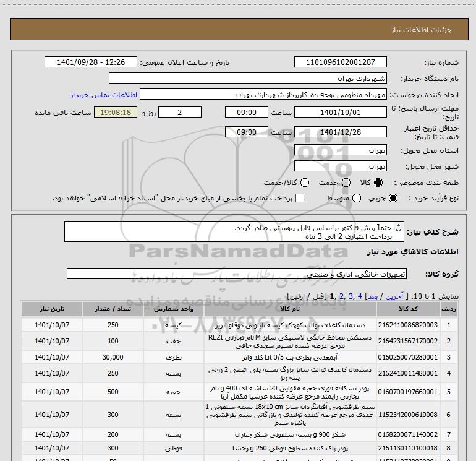Click the announcement date 1401/09/28 field

[91, 62]
